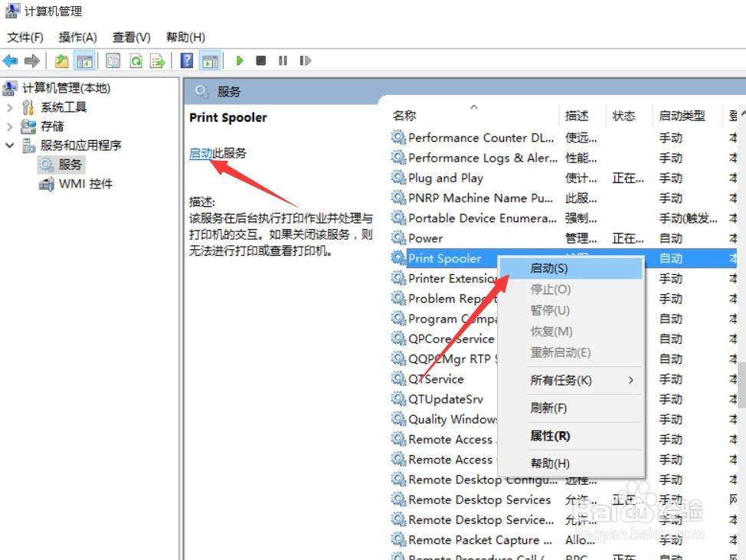
Task: Expand the 存储 tree node
Action: point(9,126)
